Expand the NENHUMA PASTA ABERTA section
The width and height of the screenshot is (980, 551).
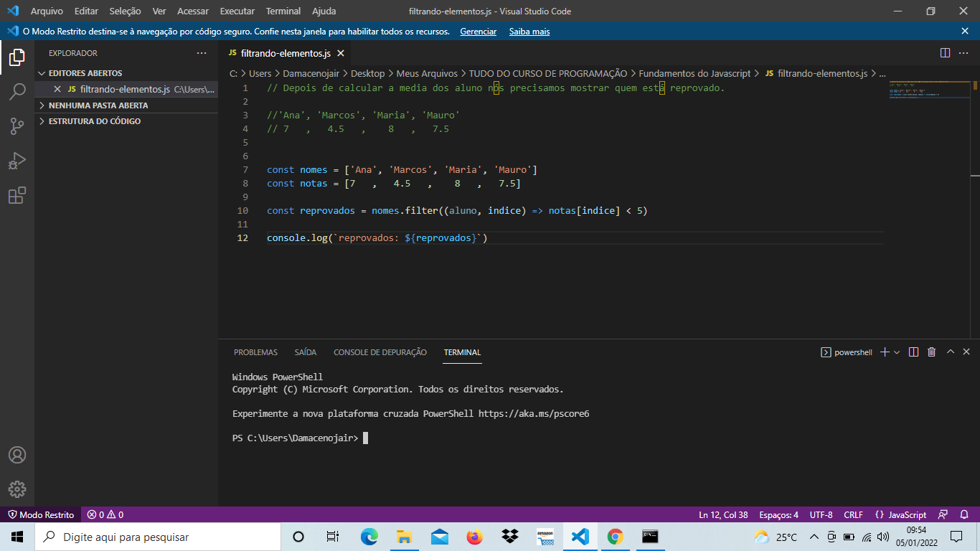click(x=126, y=105)
